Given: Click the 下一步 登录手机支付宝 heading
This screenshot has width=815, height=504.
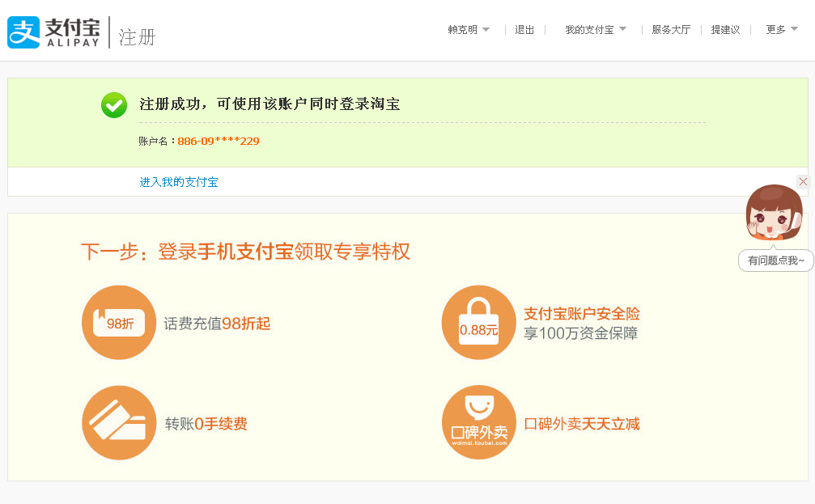Looking at the screenshot, I should [x=245, y=252].
